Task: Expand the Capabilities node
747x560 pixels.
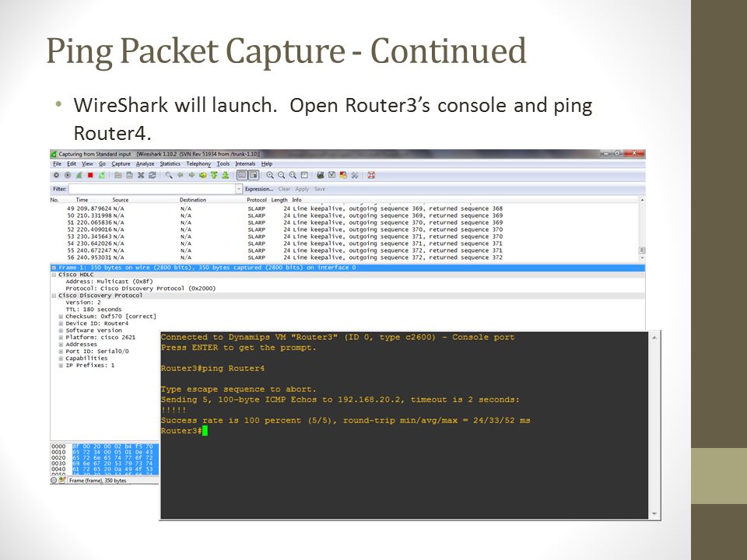Action: pos(61,359)
